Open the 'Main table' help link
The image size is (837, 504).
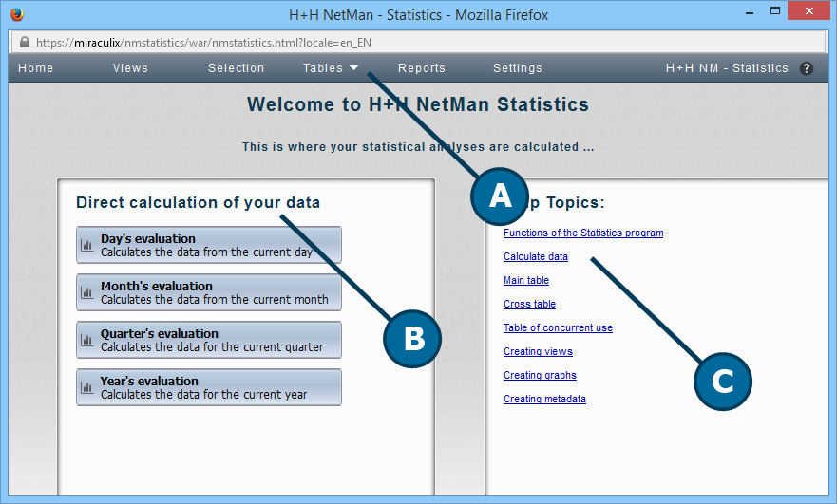pyautogui.click(x=526, y=281)
